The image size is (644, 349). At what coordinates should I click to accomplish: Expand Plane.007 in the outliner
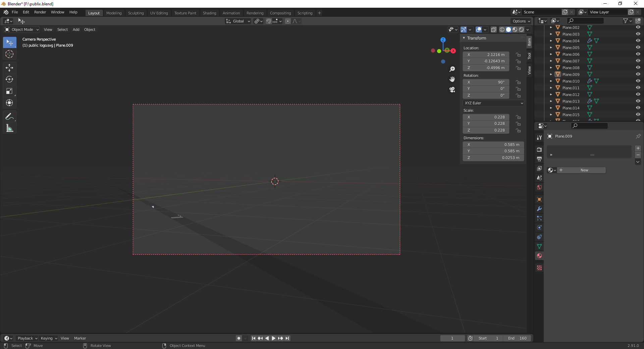click(551, 61)
